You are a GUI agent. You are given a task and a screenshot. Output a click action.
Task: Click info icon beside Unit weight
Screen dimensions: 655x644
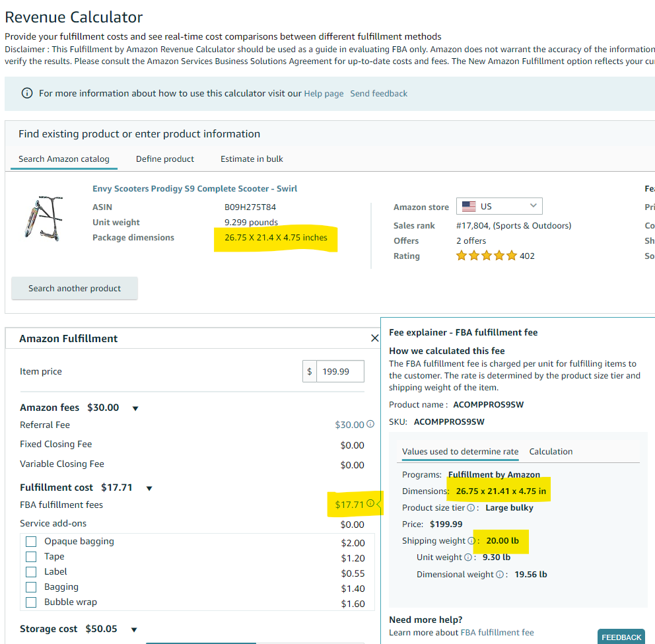click(x=468, y=557)
